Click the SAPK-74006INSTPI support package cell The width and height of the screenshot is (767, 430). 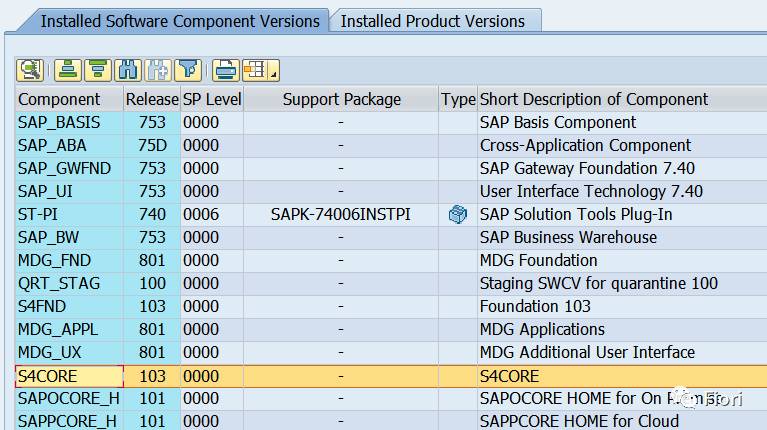coord(341,214)
